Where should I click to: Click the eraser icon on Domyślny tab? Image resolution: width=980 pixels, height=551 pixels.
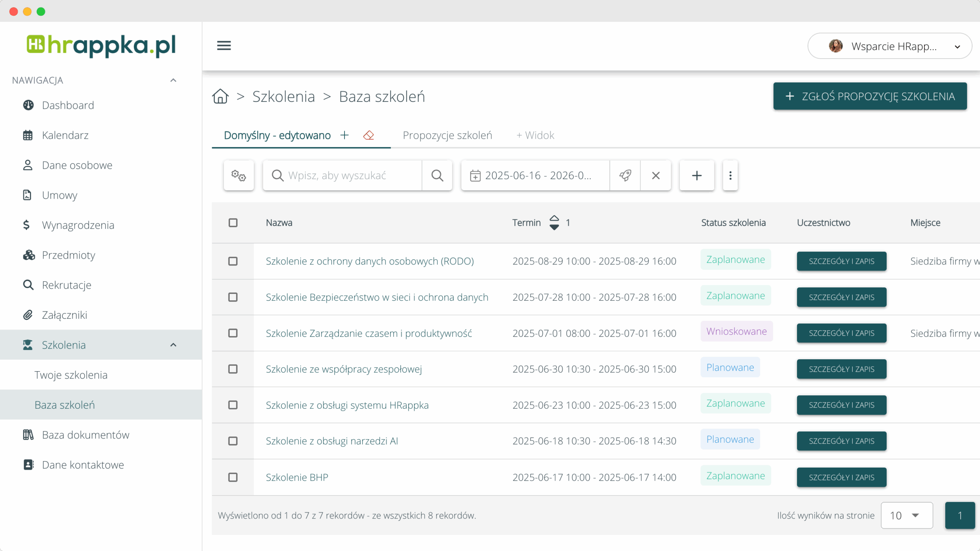tap(369, 135)
